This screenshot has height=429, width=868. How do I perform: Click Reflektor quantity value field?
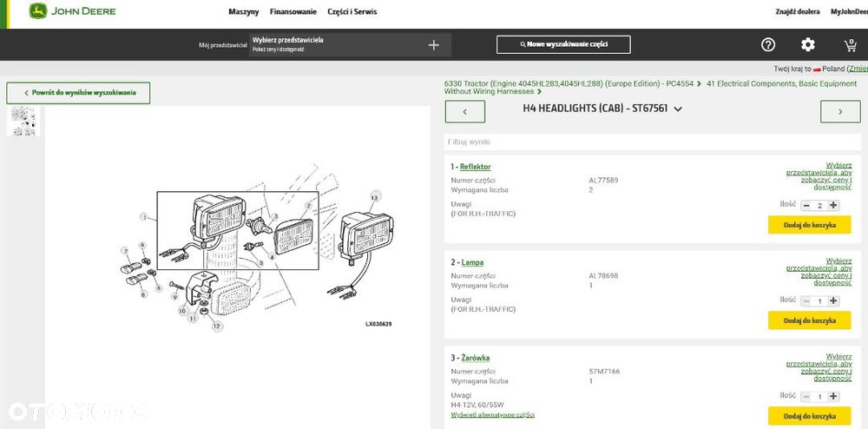tap(820, 205)
